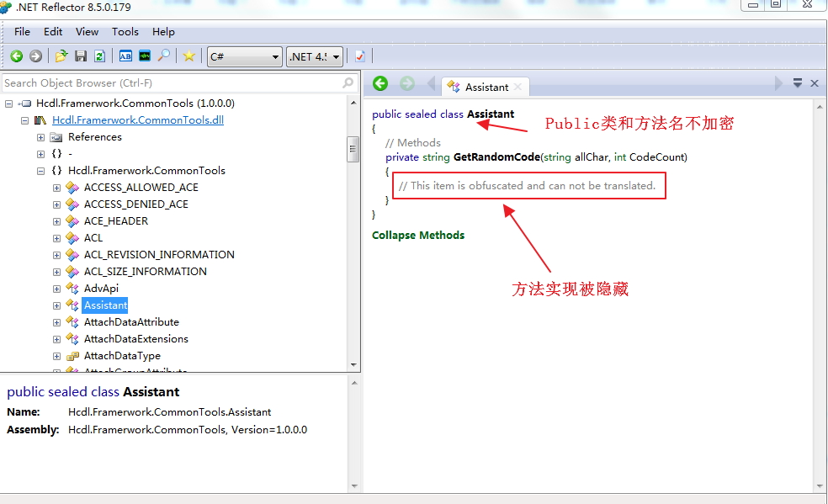Click greyed forward arrow in code pane
The image size is (828, 504).
407,83
